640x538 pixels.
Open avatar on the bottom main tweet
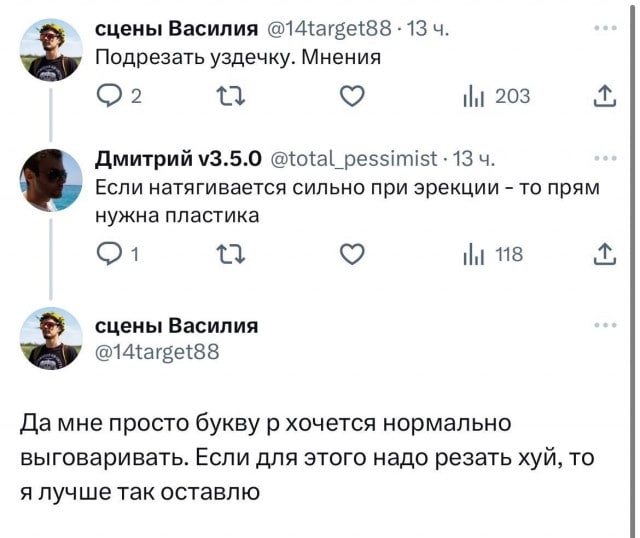(52, 340)
